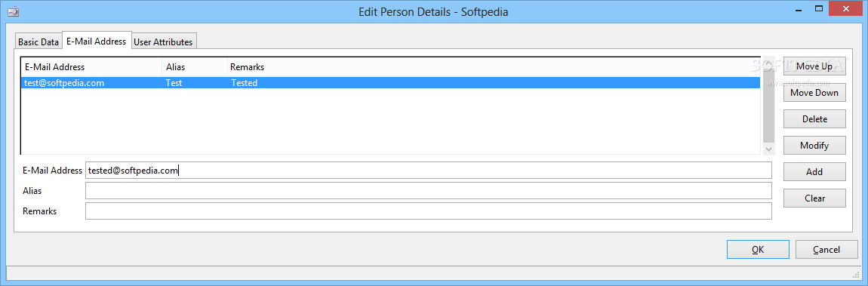Open the User Attributes tab
This screenshot has width=868, height=286.
point(163,42)
